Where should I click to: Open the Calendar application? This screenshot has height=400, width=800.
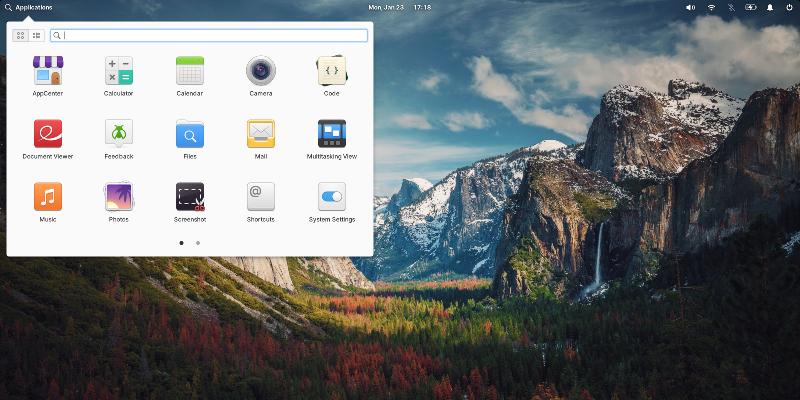point(190,71)
